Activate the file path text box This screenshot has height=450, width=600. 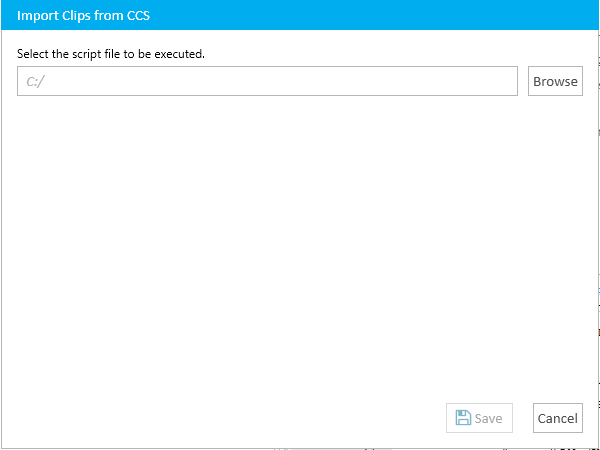click(x=267, y=81)
